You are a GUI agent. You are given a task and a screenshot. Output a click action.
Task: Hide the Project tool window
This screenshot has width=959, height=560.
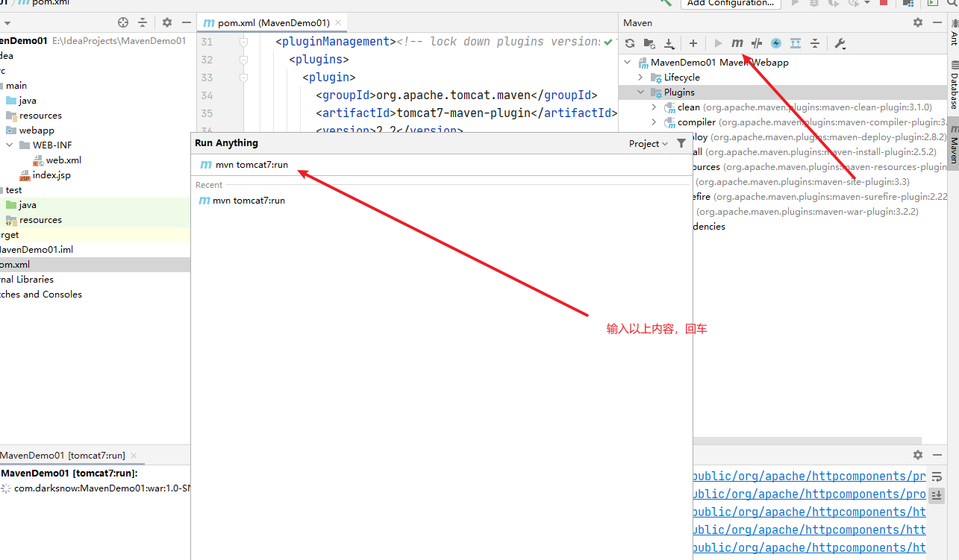pyautogui.click(x=186, y=23)
